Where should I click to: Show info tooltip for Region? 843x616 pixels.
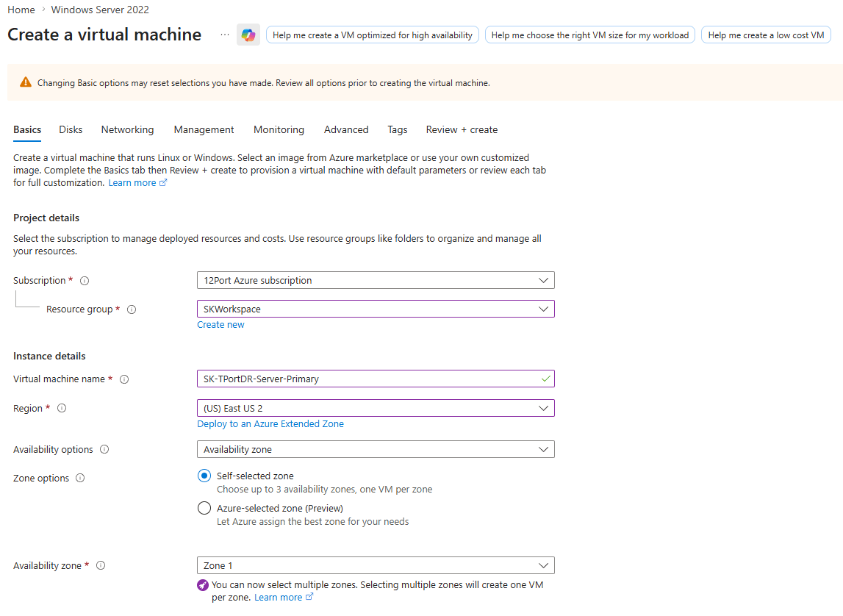(x=62, y=409)
